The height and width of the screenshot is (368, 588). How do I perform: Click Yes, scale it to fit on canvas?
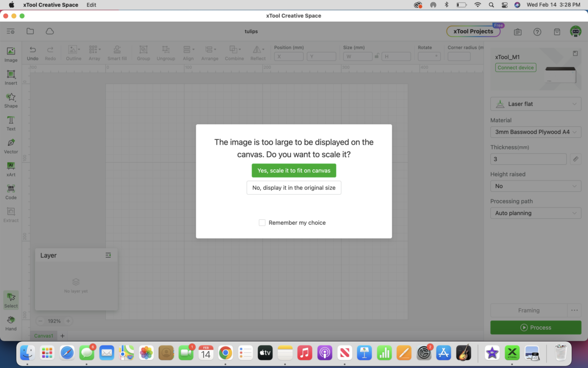(294, 170)
